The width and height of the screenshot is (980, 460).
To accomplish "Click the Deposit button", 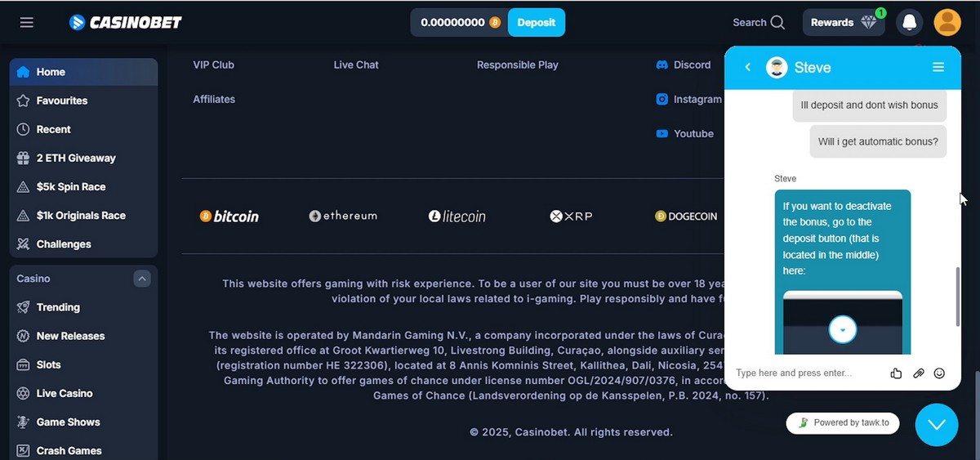I will pos(536,23).
